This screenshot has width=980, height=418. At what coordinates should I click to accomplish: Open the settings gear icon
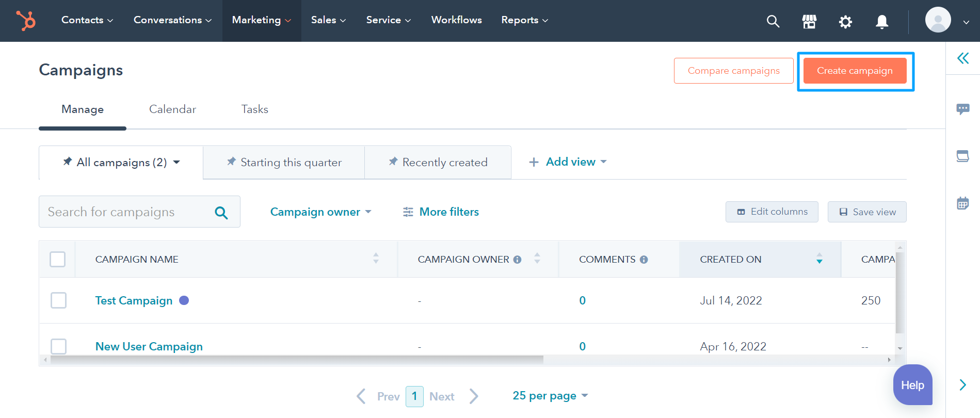pyautogui.click(x=845, y=22)
